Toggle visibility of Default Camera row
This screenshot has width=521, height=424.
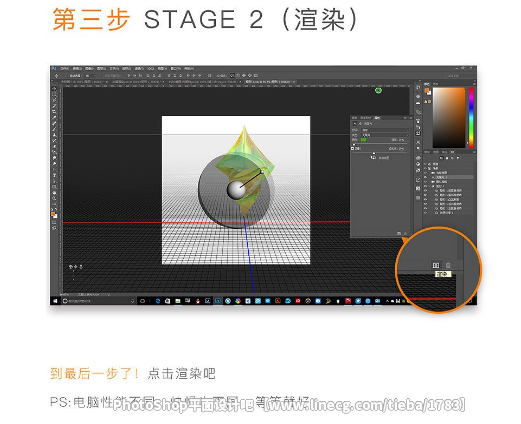425,182
